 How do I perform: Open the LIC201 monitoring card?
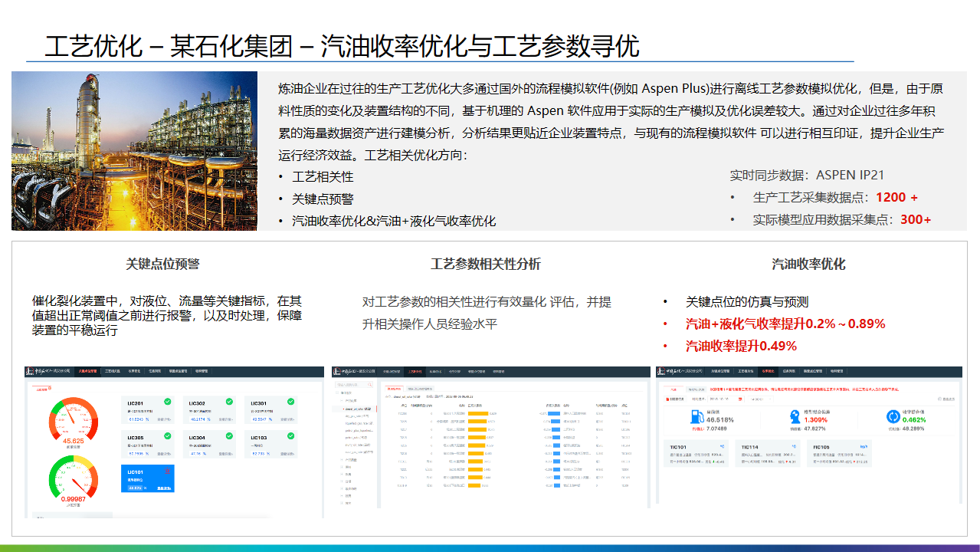[x=148, y=410]
